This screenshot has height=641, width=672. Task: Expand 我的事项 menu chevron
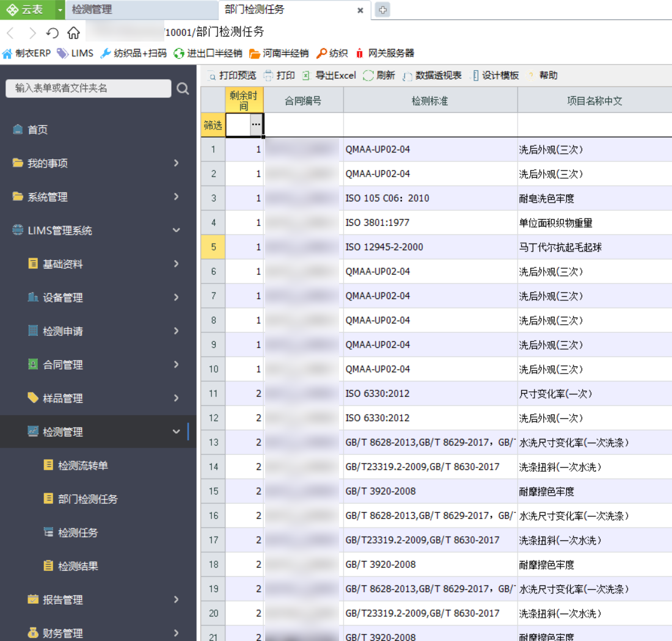[x=176, y=163]
